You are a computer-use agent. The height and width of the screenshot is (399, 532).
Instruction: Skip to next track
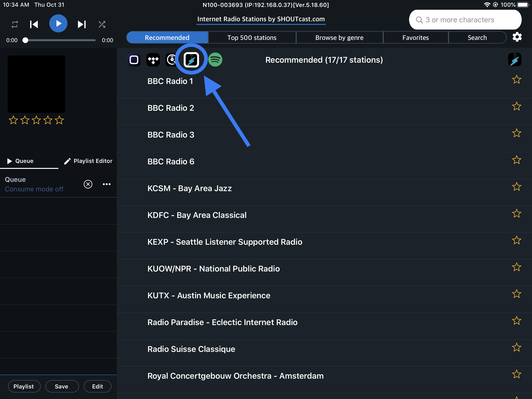(82, 24)
